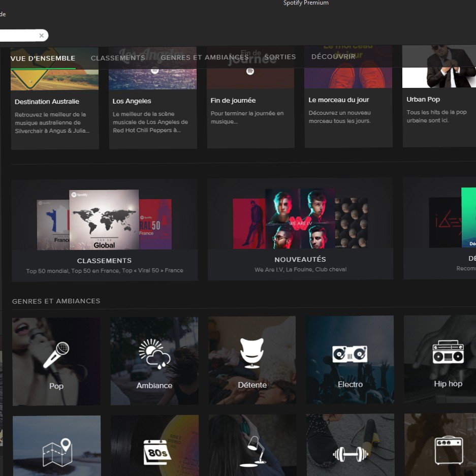
Task: Click the Spotify logo on Fin de journée cover
Action: point(250,71)
